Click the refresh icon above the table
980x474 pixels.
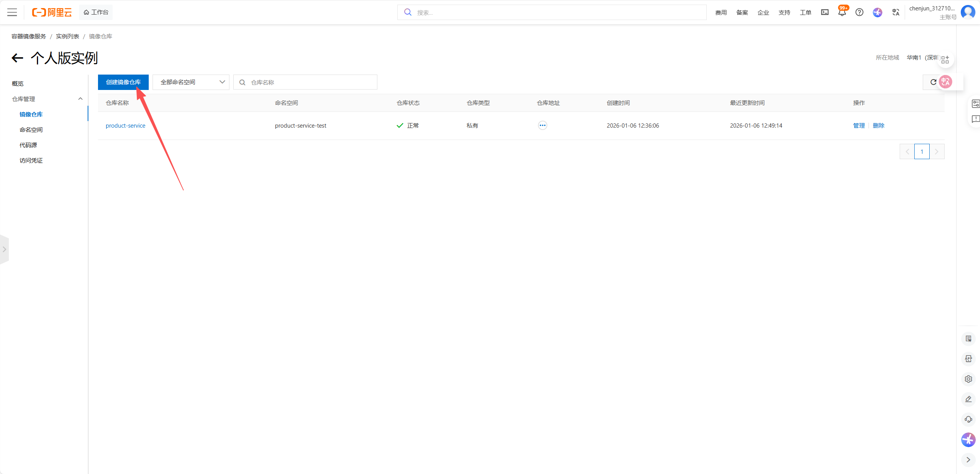tap(933, 82)
